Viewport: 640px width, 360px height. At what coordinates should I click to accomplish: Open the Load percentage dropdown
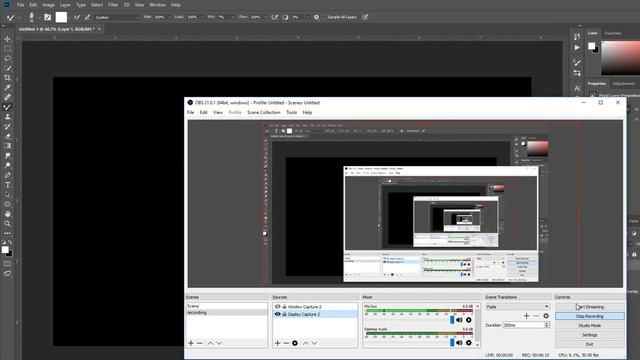[202, 17]
